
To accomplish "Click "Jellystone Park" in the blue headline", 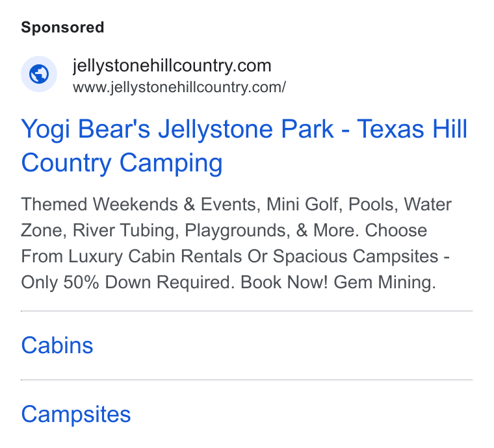I will point(246,129).
